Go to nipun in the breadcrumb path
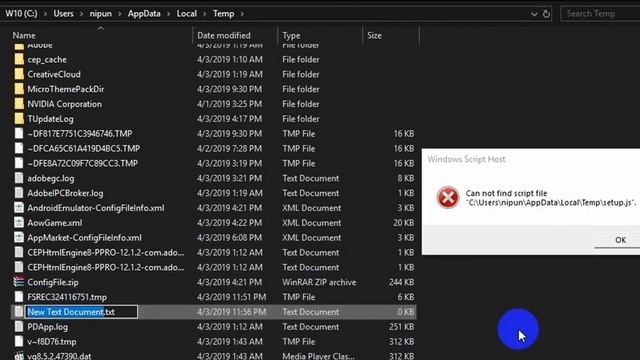Image resolution: width=640 pixels, height=360 pixels. pos(100,14)
